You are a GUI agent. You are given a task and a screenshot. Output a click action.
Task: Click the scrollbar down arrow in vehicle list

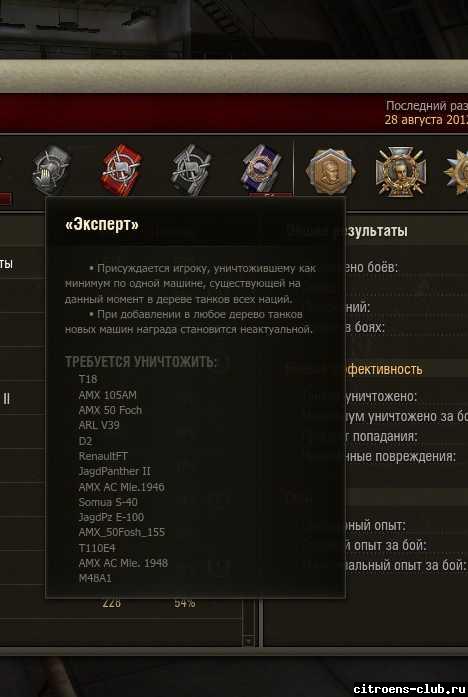click(x=249, y=641)
